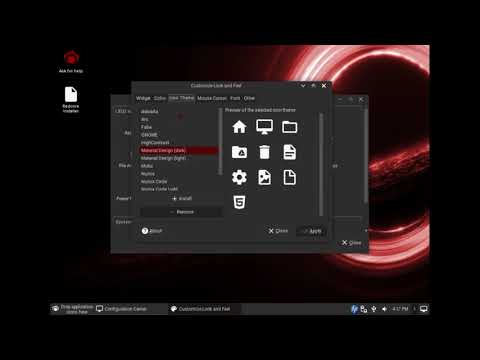Click the Remove theme button
Viewport: 480px width, 360px height.
(x=182, y=212)
